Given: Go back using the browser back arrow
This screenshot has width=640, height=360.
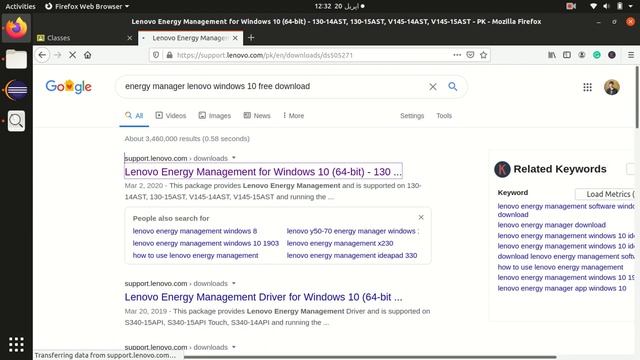Looking at the screenshot, I should 42,55.
